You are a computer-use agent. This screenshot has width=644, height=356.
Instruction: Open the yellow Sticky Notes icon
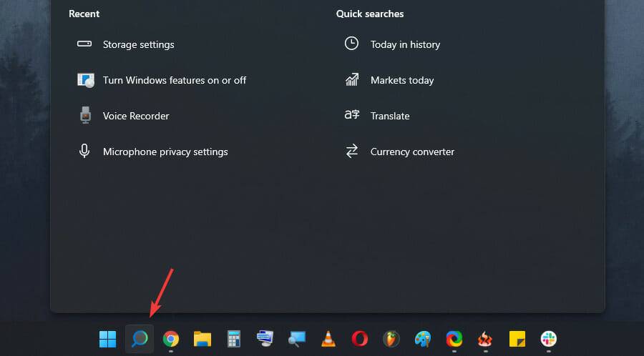click(x=517, y=339)
